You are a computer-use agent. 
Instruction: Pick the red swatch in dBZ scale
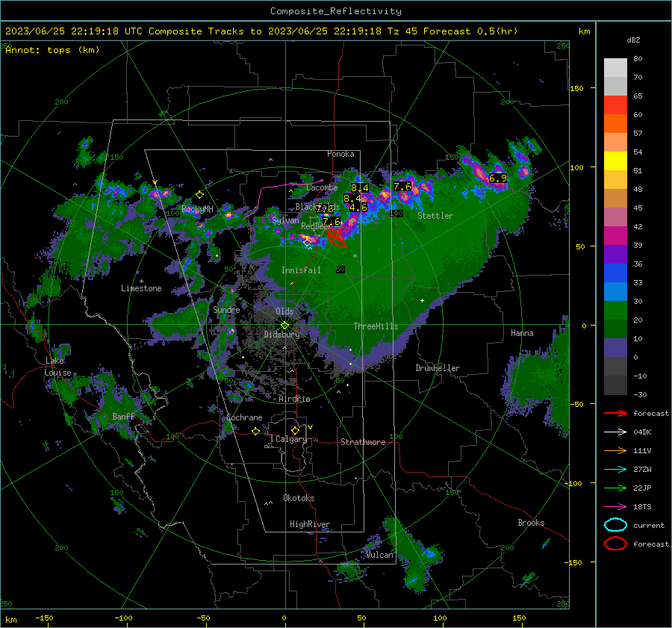pyautogui.click(x=615, y=105)
